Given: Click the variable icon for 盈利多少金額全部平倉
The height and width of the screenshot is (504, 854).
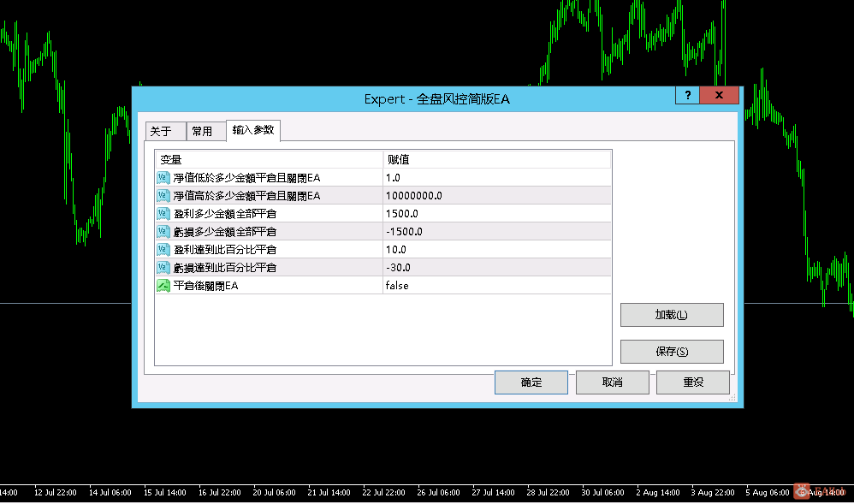Looking at the screenshot, I should 163,214.
